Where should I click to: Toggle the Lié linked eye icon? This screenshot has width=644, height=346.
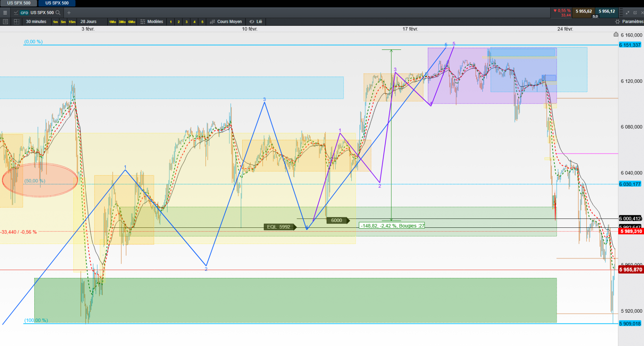[x=252, y=21]
